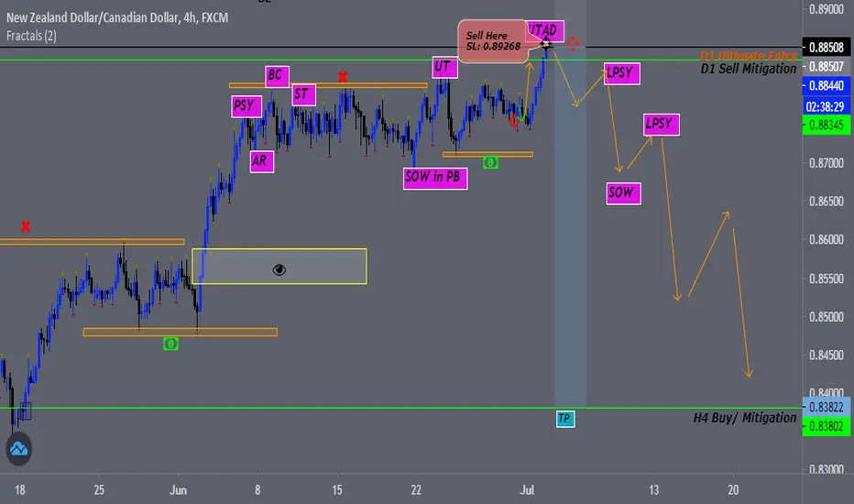Image resolution: width=854 pixels, height=504 pixels.
Task: Open the round blue chart logo button
Action: (x=18, y=449)
